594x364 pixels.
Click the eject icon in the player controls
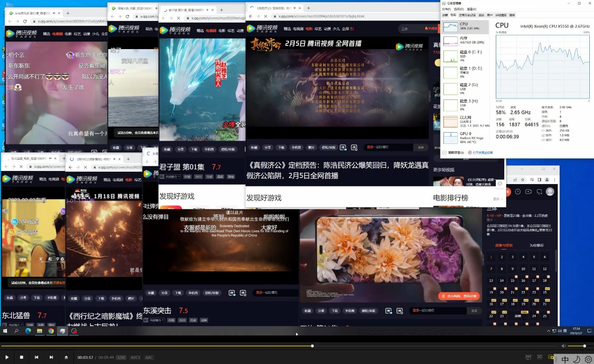coord(65,357)
